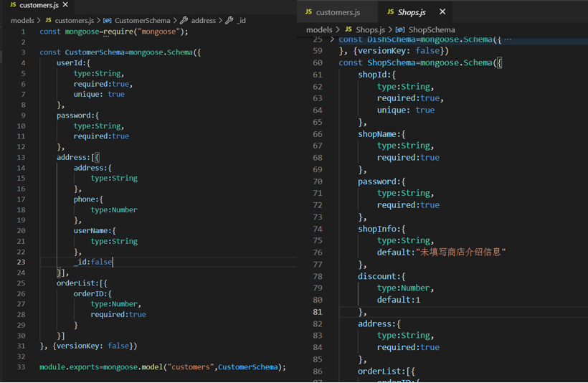Switch to the left customers.js tab
Screen dimensions: 588x383
[x=39, y=5]
